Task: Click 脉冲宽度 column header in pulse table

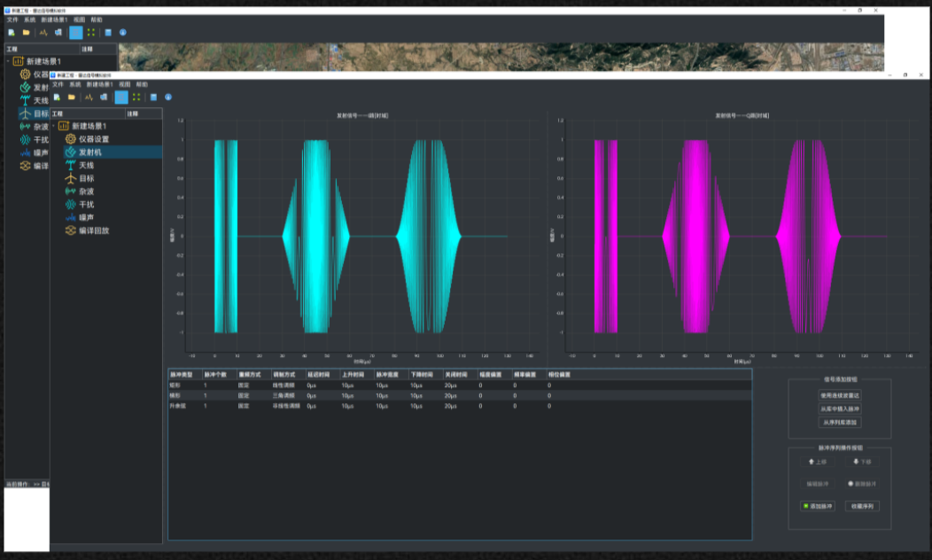Action: [391, 375]
